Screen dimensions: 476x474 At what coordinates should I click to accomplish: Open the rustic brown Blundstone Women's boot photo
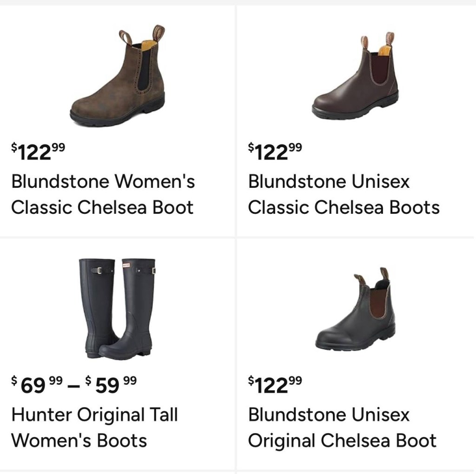119,76
